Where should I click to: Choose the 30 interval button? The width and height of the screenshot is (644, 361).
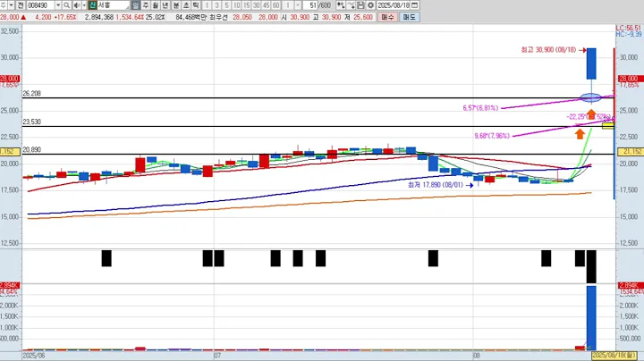(x=257, y=5)
